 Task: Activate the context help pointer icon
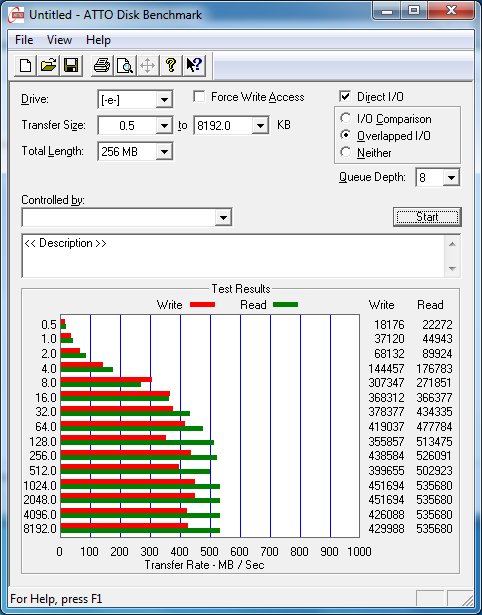(194, 66)
